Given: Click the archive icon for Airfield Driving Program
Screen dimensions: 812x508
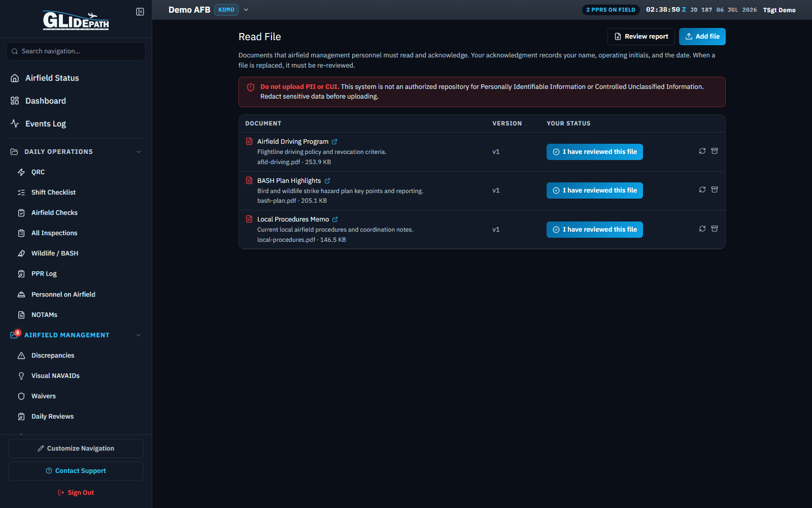Looking at the screenshot, I should tap(715, 151).
